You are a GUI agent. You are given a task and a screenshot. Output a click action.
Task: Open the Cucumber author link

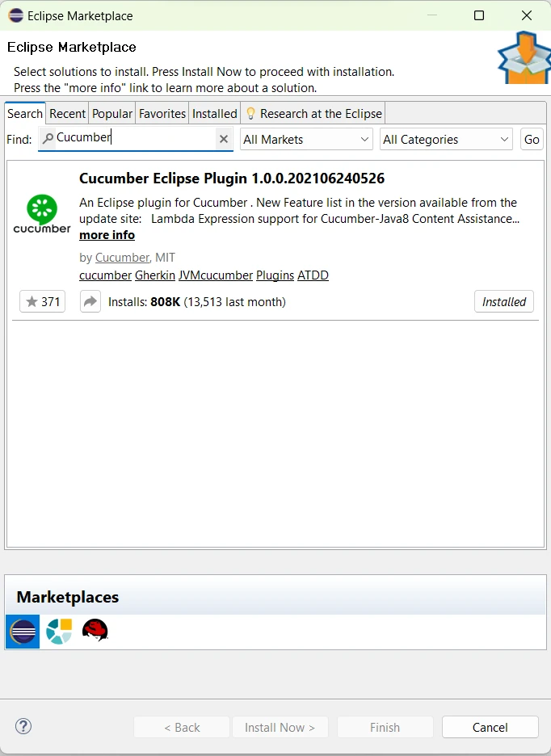point(122,258)
